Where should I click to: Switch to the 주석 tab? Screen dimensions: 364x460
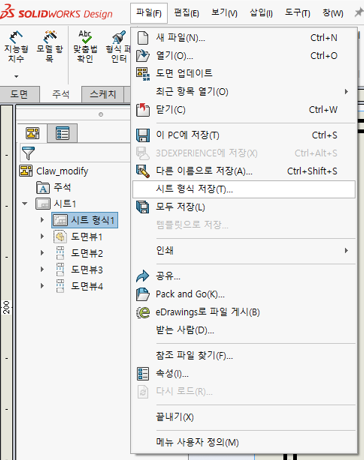tap(61, 94)
